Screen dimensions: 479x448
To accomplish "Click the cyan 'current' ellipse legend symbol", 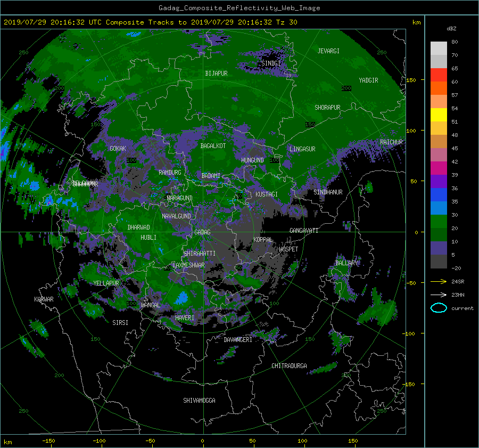I will (x=439, y=308).
